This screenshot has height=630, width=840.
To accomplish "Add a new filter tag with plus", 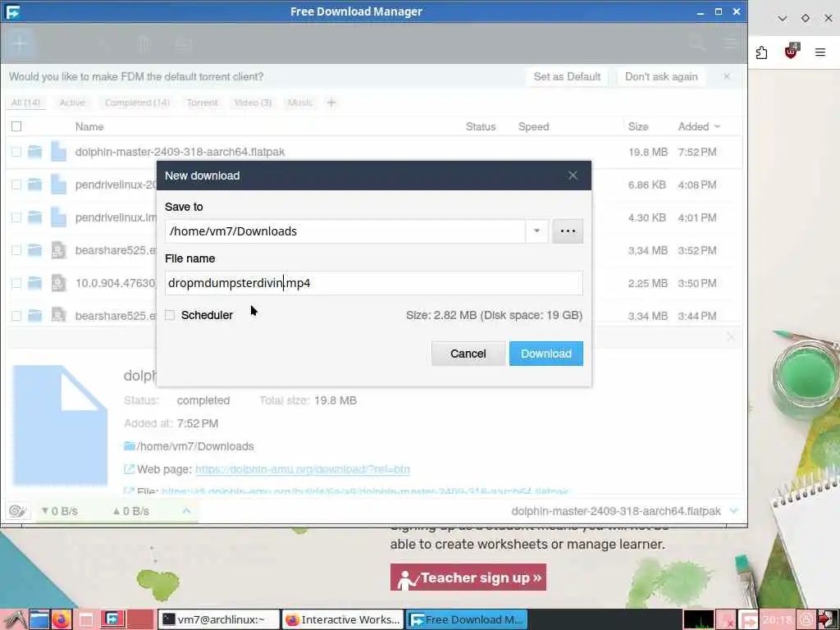I will 331,103.
